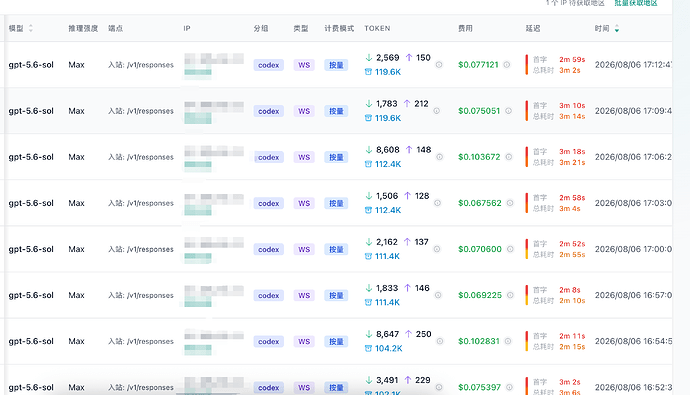Click the info icon next to $0.070600
This screenshot has width=690, height=395.
point(510,249)
